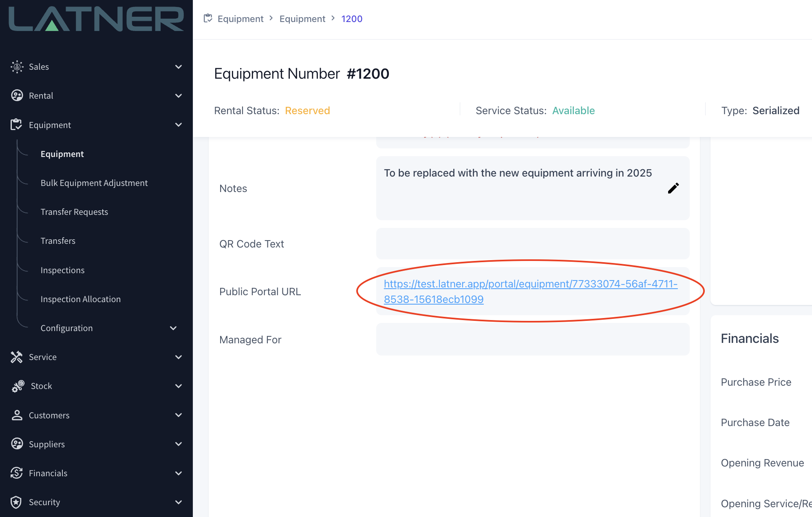Click the QR Code Text field
The width and height of the screenshot is (812, 517).
click(532, 244)
